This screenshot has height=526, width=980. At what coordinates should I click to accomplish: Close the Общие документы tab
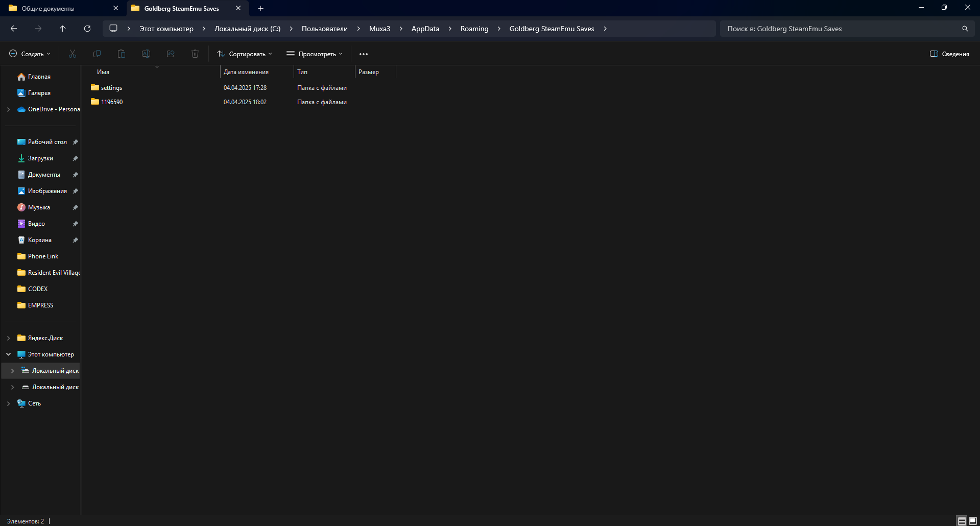pos(115,8)
